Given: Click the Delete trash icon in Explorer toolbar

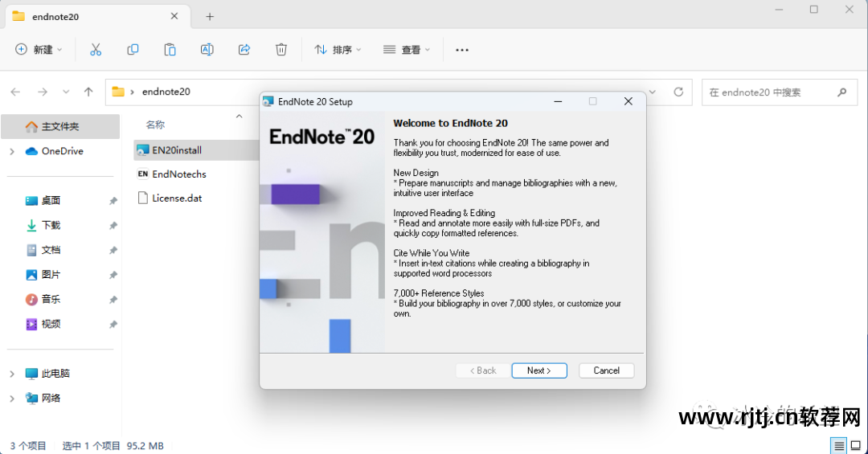Looking at the screenshot, I should pyautogui.click(x=281, y=50).
